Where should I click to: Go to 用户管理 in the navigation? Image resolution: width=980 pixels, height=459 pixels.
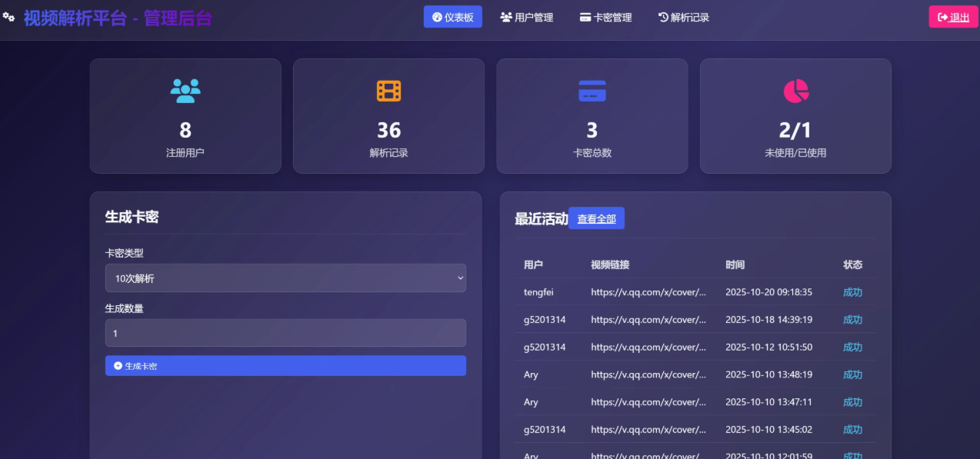(x=526, y=17)
